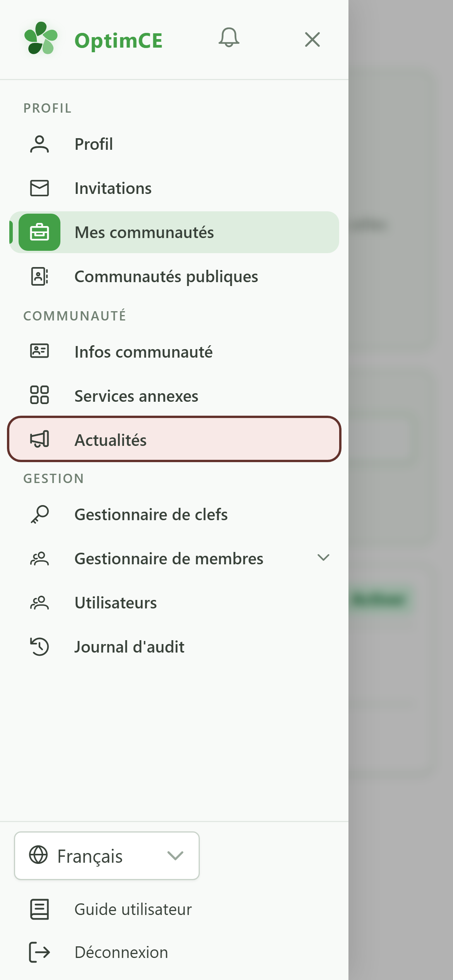Click the four-squares icon for Services annexes
The width and height of the screenshot is (453, 980).
[x=39, y=395]
